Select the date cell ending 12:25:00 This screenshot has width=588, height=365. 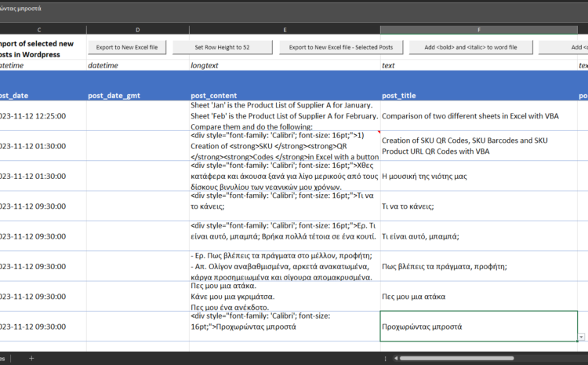[x=43, y=115]
